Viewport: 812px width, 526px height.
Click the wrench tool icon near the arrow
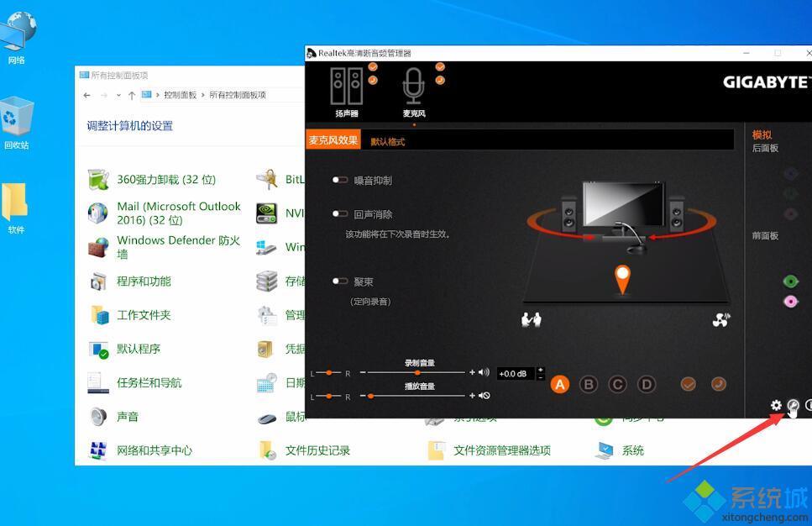coord(793,405)
